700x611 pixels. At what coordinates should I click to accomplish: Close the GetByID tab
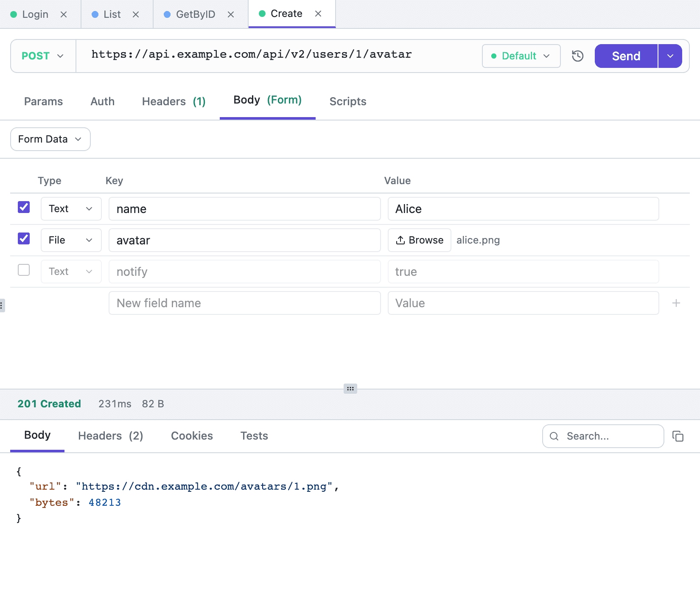coord(231,14)
